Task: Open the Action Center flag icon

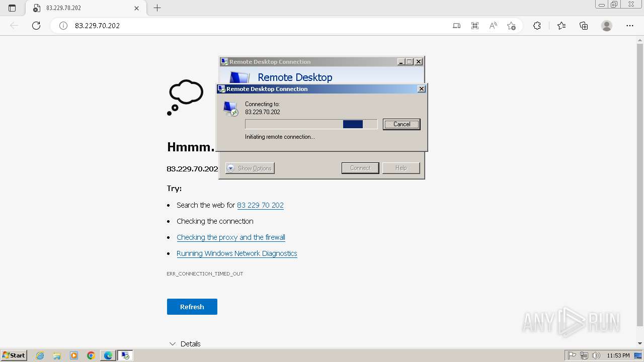Action: click(572, 355)
